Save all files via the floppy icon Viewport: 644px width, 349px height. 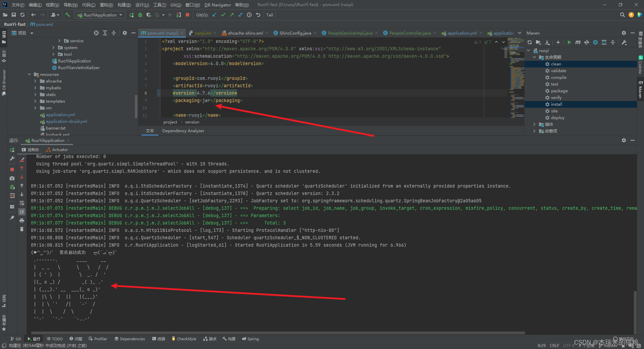[14, 15]
